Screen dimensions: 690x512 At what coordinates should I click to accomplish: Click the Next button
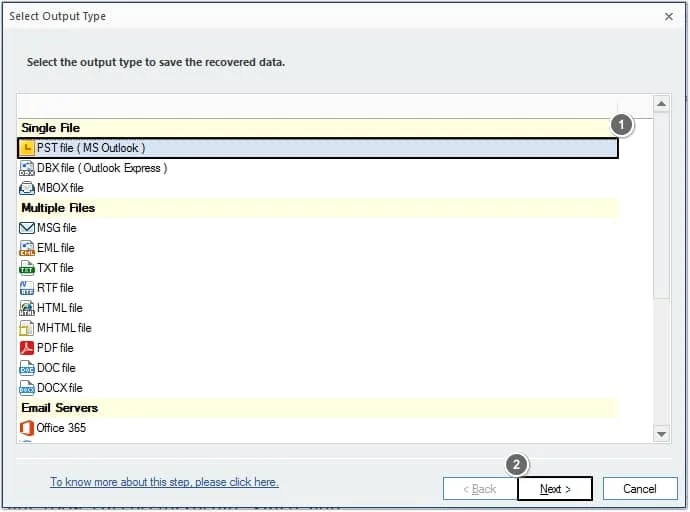(x=555, y=489)
